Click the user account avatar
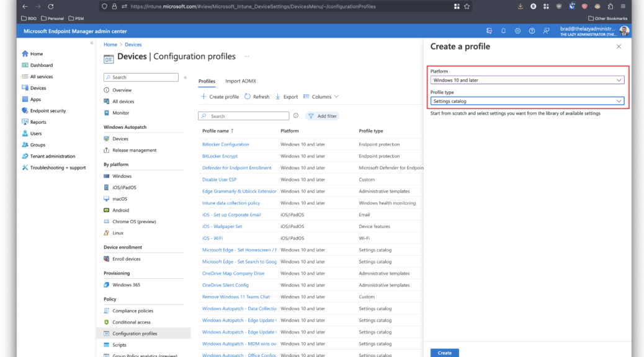This screenshot has height=357, width=644. pos(624,31)
